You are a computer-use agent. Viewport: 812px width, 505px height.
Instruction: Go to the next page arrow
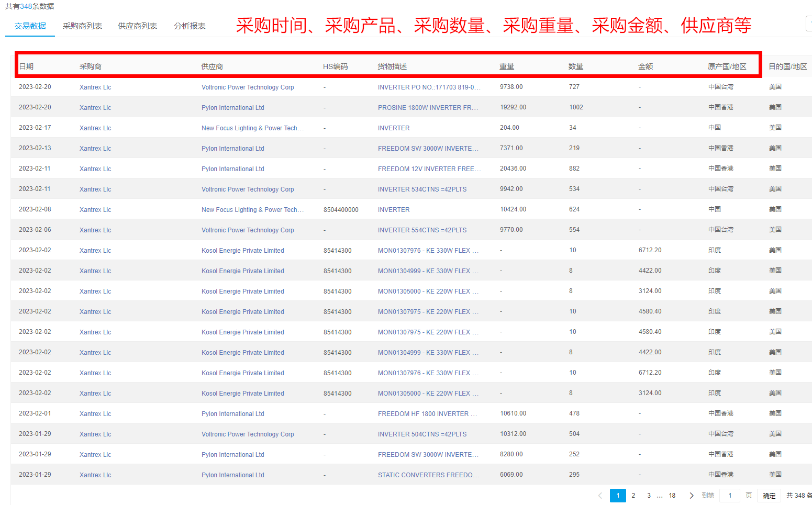click(691, 496)
